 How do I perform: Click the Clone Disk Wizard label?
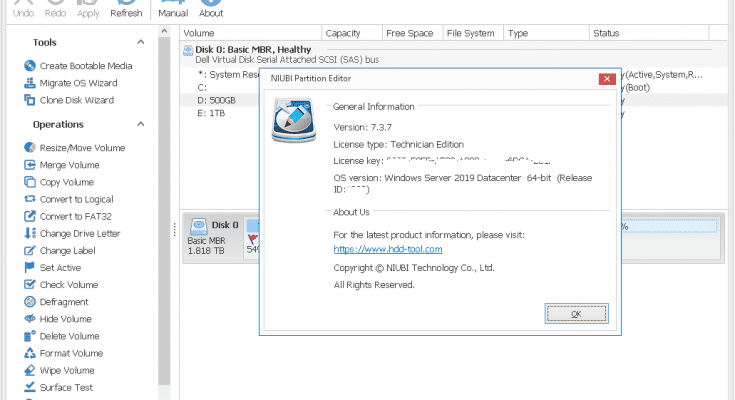pos(77,100)
